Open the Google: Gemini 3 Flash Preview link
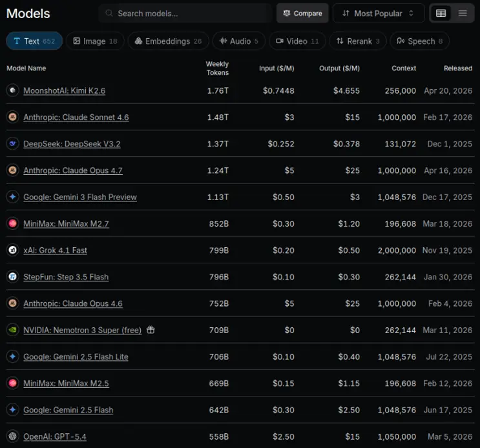This screenshot has width=480, height=448. 80,198
